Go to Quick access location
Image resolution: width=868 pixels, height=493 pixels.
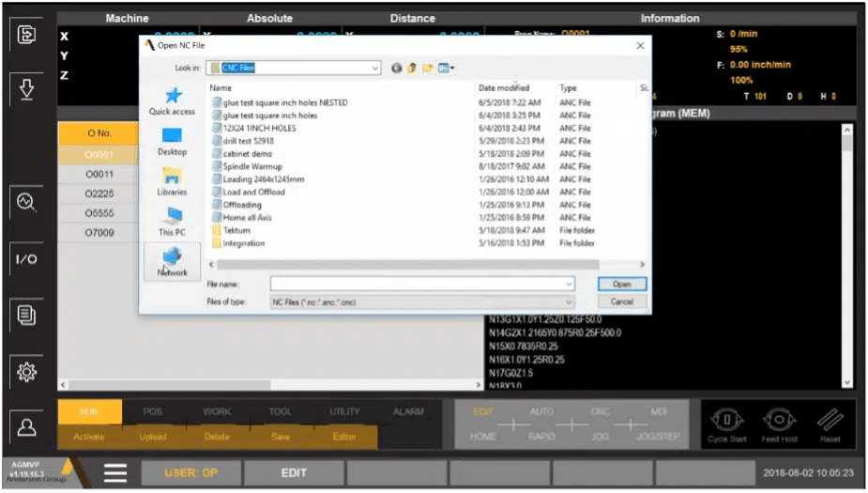(173, 101)
